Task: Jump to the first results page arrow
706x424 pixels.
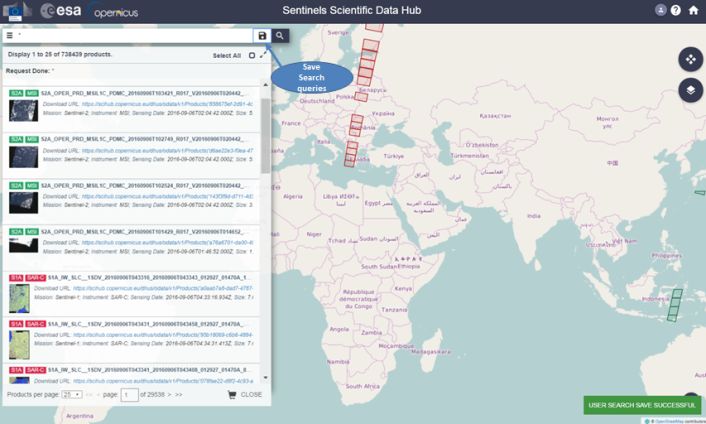Action: click(x=89, y=395)
